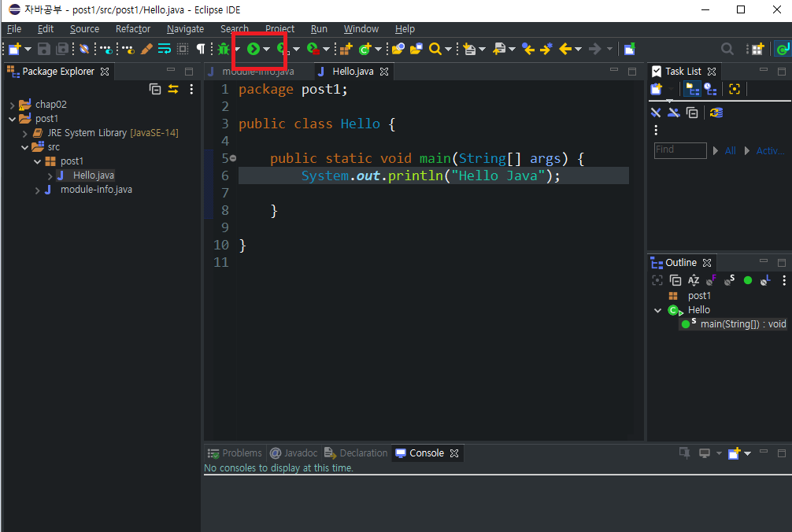The image size is (792, 532).
Task: Click the Pin Editor icon
Action: point(629,49)
